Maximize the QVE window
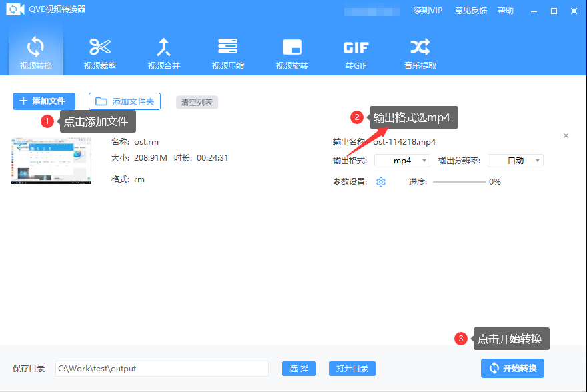587x392 pixels. point(554,11)
